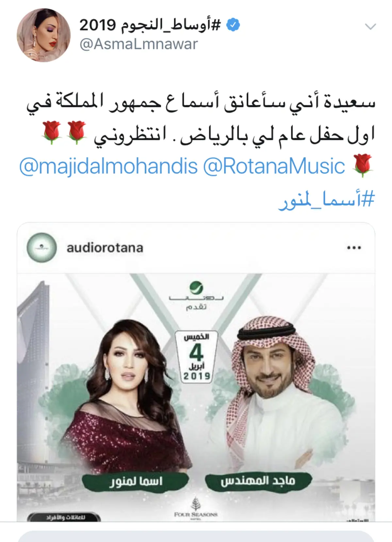Image resolution: width=392 pixels, height=542 pixels.
Task: Open the three-dots menu on audiorotana post
Action: (x=354, y=248)
